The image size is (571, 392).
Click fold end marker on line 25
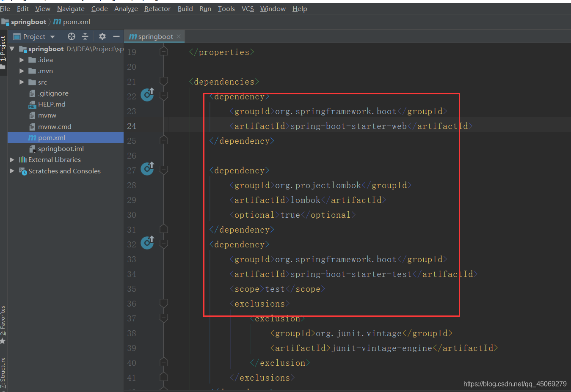click(164, 140)
